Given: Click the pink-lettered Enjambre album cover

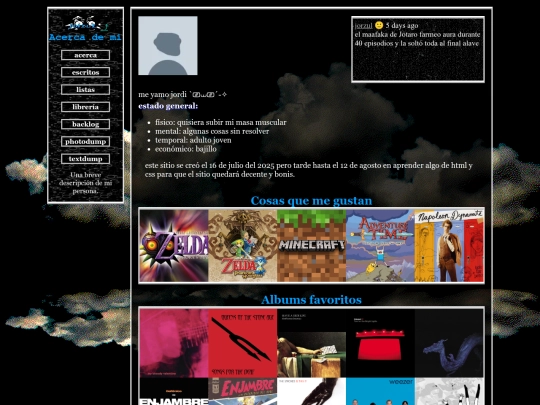Looking at the screenshot, I should click(x=242, y=392).
